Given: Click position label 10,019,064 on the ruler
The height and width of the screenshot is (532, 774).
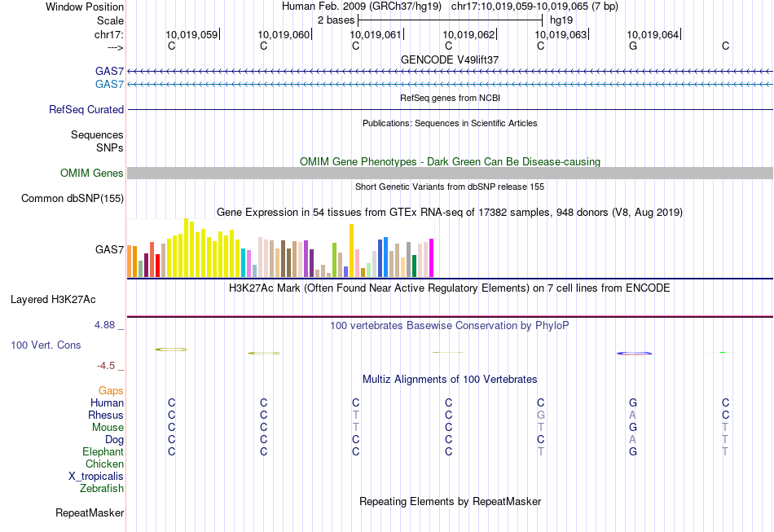Looking at the screenshot, I should click(x=653, y=34).
